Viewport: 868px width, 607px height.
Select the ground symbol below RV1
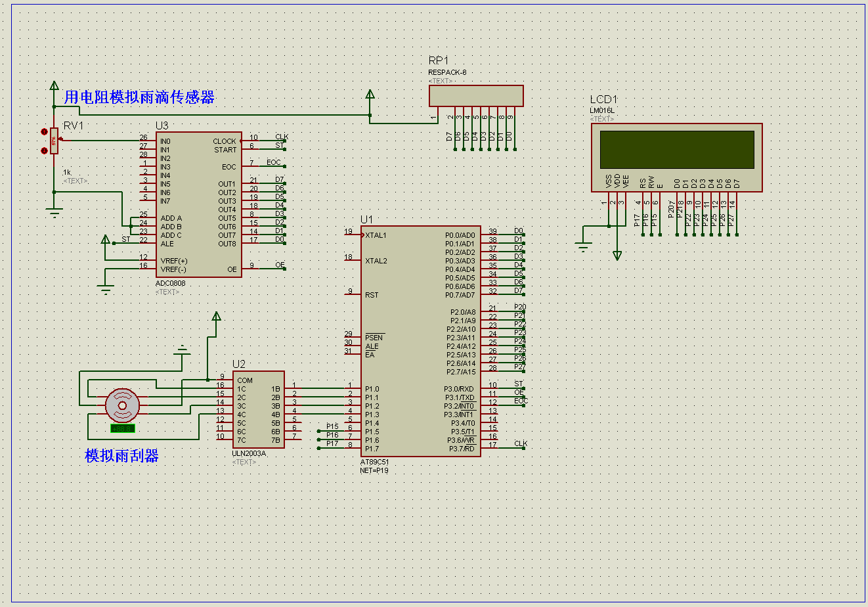click(54, 213)
